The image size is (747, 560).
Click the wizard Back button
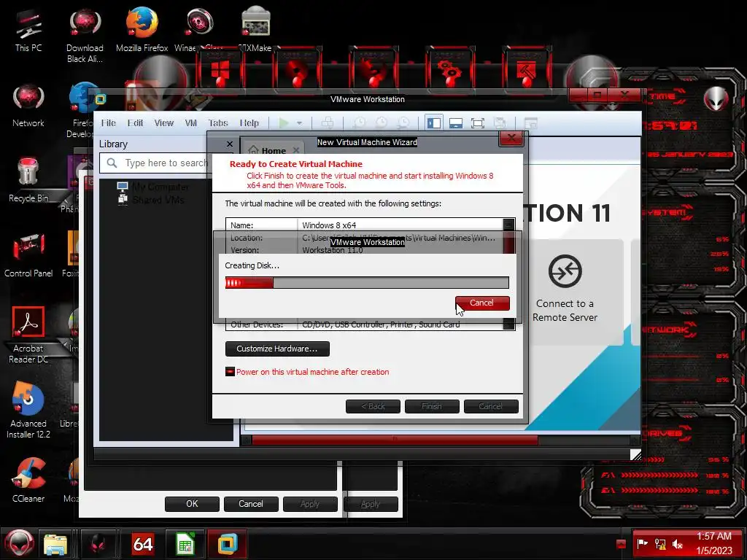(x=373, y=406)
